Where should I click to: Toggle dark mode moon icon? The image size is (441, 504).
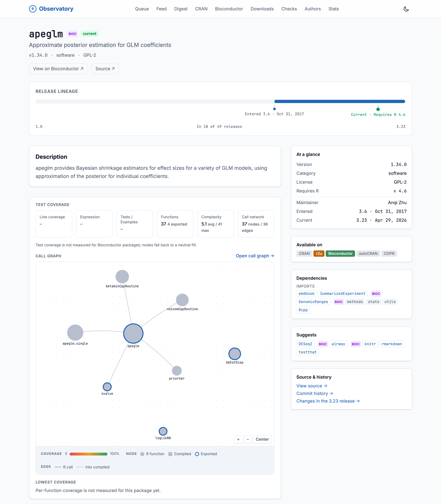coord(406,9)
